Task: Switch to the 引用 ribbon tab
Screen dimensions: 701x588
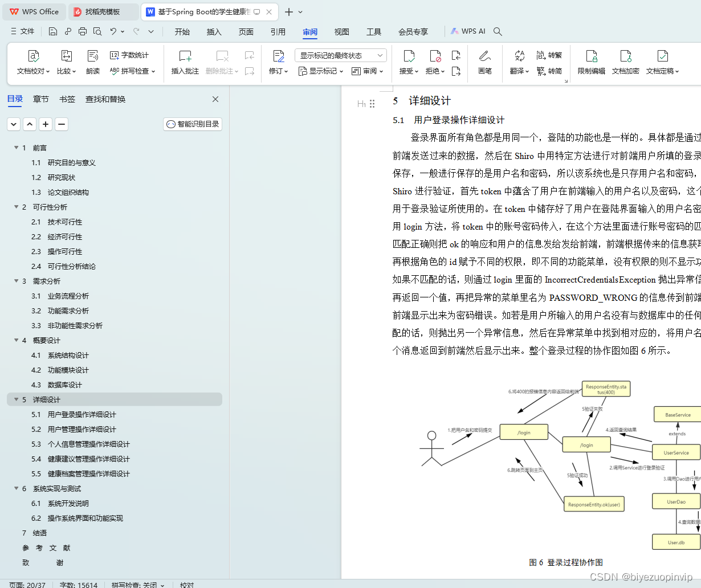Action: pos(278,32)
